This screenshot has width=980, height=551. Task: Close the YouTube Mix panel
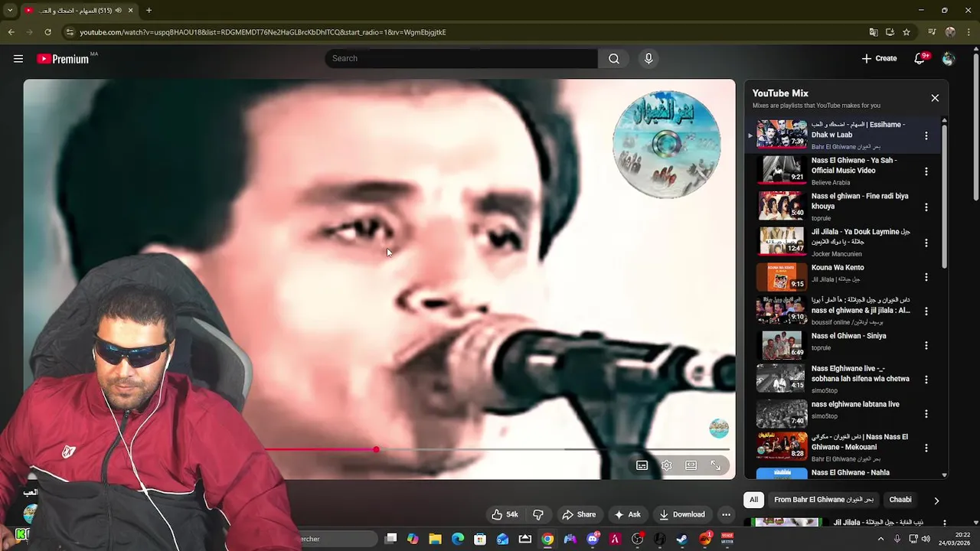pyautogui.click(x=935, y=98)
